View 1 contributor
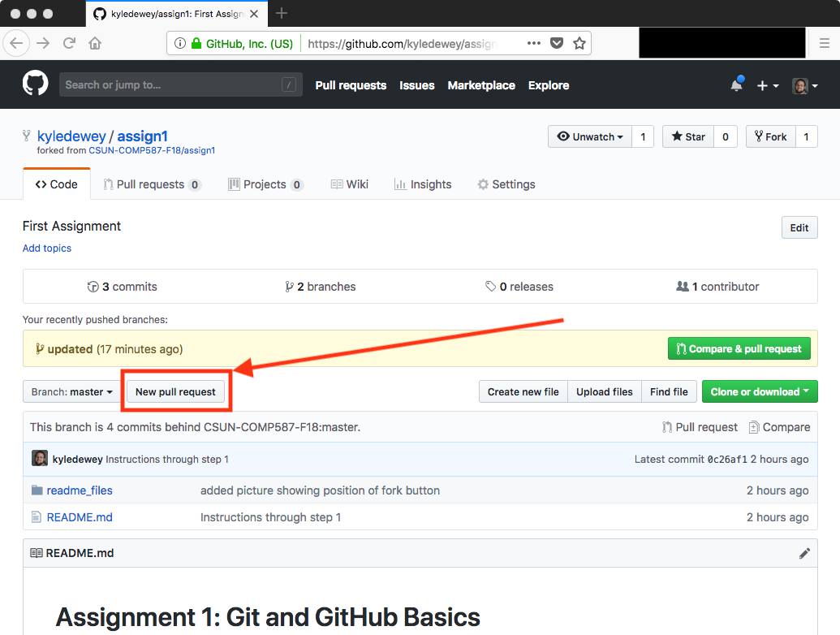Viewport: 840px width, 635px height. [x=717, y=287]
